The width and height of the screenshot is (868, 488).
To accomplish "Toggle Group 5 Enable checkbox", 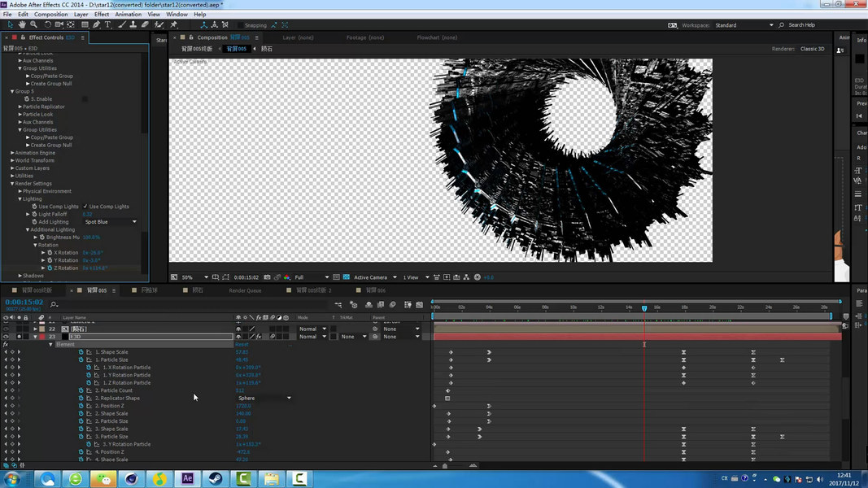I will pyautogui.click(x=85, y=99).
